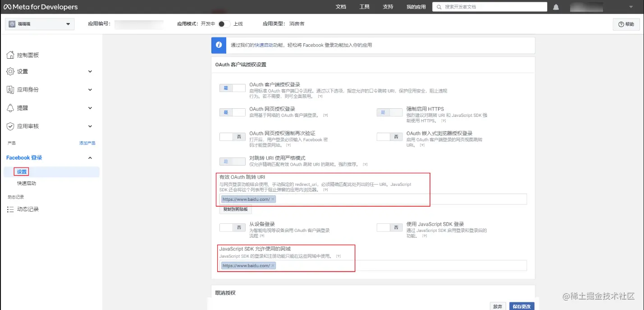Click the 复制到剪贴板 button

(x=236, y=209)
